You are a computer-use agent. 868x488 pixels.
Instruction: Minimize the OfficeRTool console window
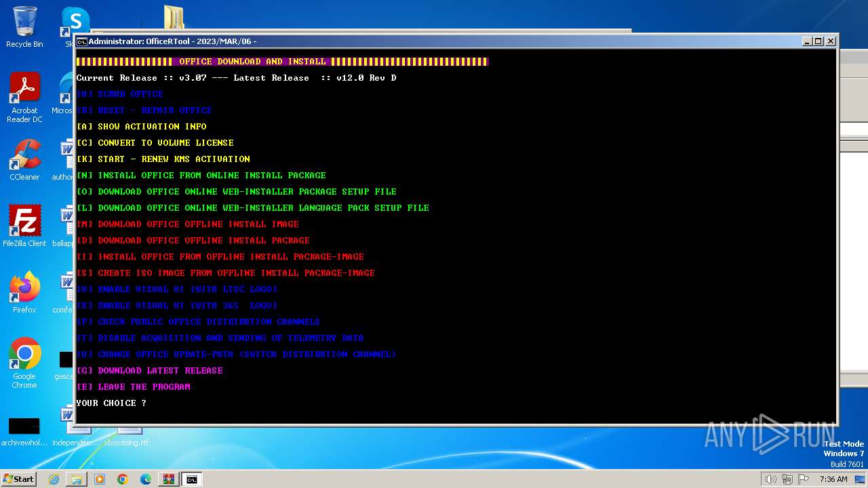(807, 41)
